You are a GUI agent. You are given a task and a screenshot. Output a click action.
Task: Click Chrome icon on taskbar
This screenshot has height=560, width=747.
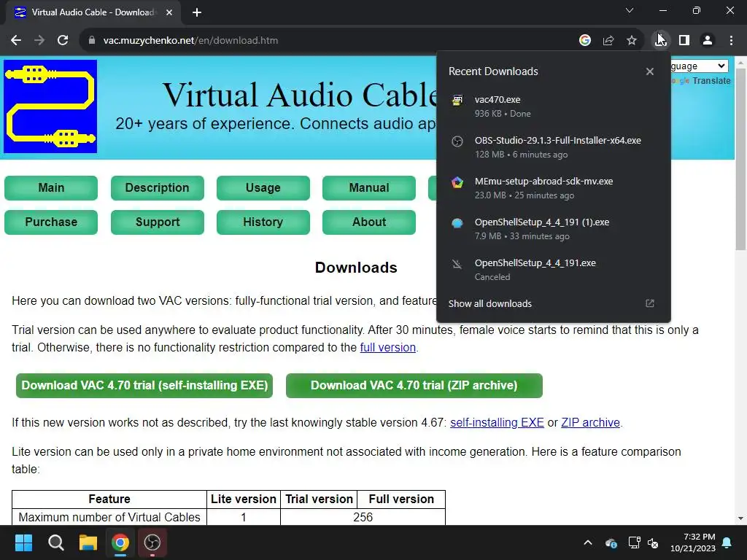click(x=120, y=542)
